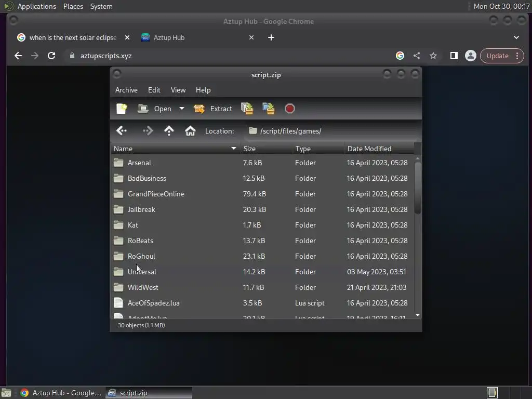Viewport: 532px width, 399px height.
Task: Click the red Stop operation icon
Action: click(x=290, y=109)
